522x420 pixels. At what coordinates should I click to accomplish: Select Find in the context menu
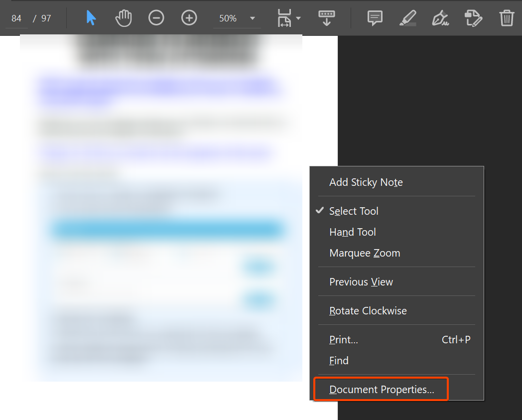339,360
